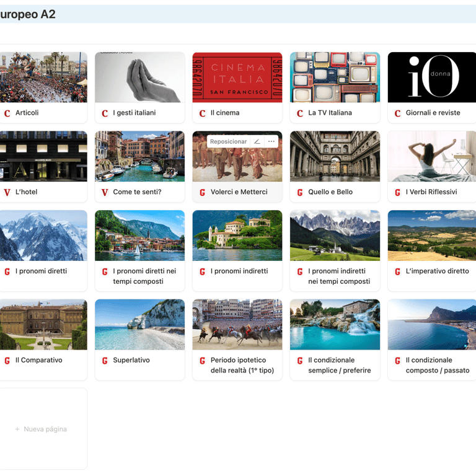The height and width of the screenshot is (476, 476).
Task: Click the C icon beside Giornali e reviste
Action: (397, 113)
